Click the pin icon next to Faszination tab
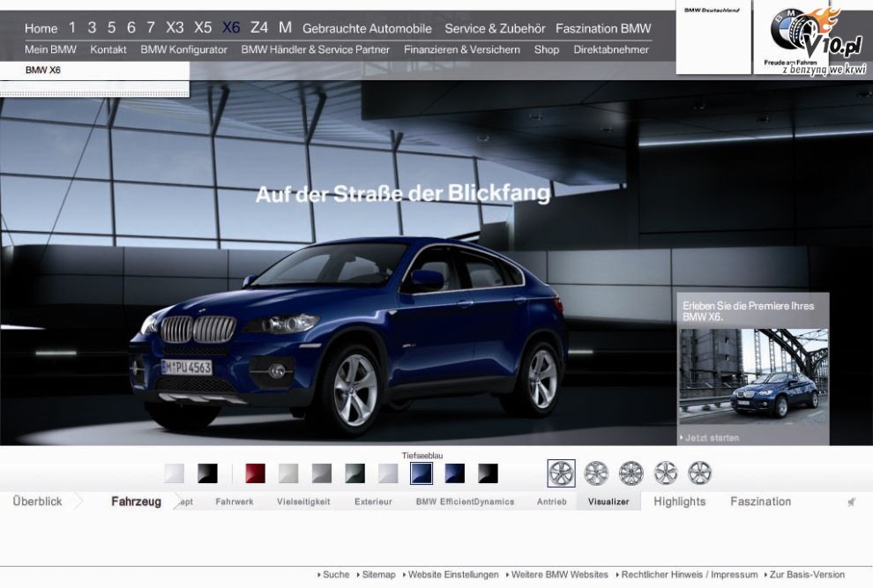 click(851, 502)
